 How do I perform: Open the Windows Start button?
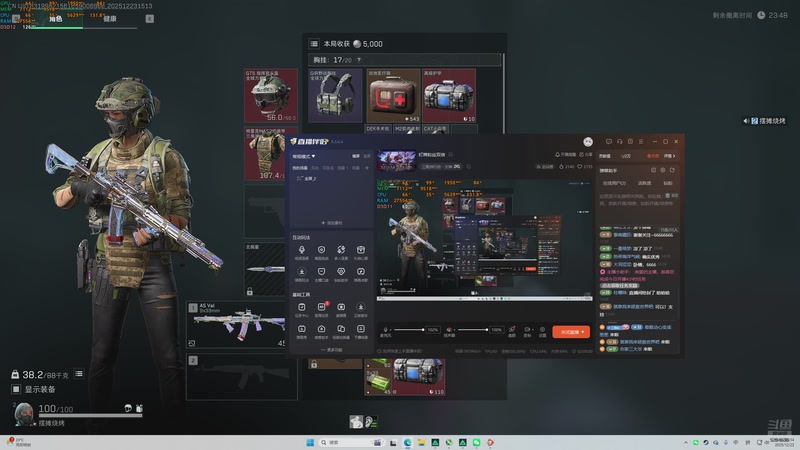[x=310, y=442]
